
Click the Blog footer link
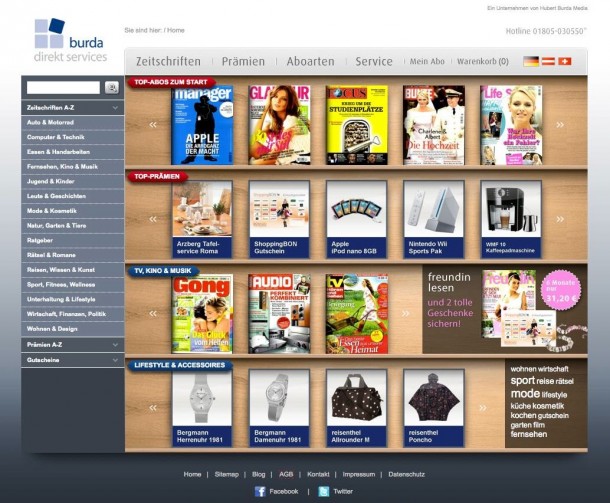258,475
